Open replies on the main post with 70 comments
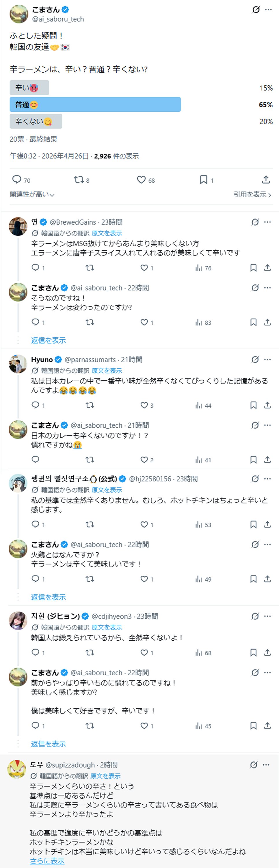Image resolution: width=279 pixels, height=868 pixels. (x=17, y=180)
